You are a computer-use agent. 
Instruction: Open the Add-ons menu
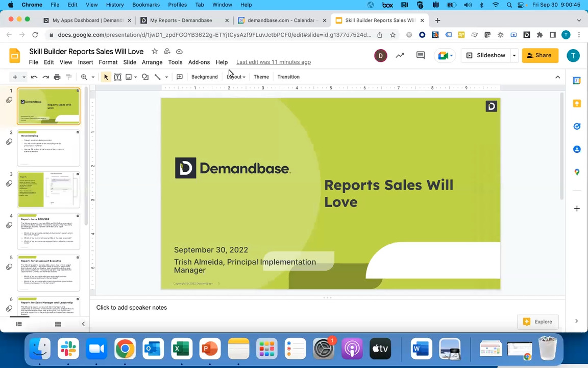point(199,62)
